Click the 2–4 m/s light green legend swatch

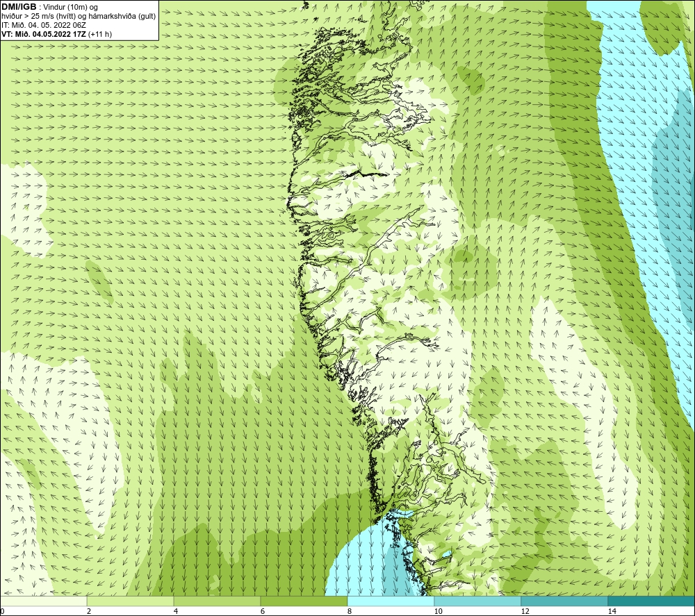pyautogui.click(x=131, y=601)
